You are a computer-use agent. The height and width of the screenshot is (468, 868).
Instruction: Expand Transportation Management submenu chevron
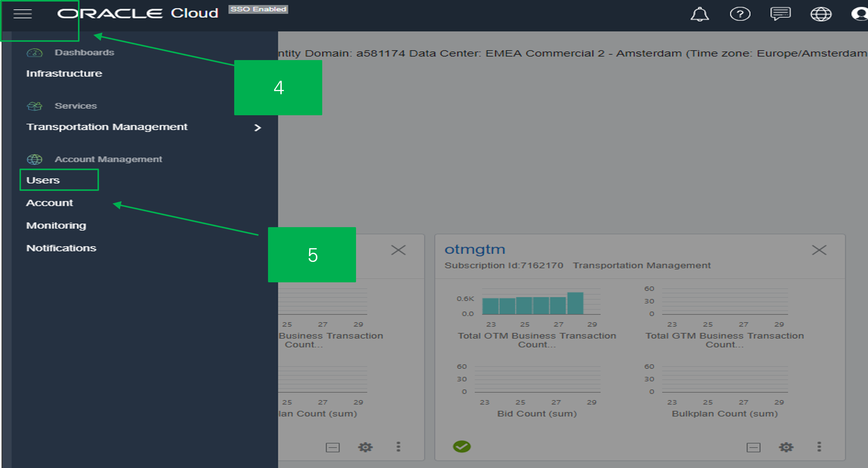tap(257, 127)
